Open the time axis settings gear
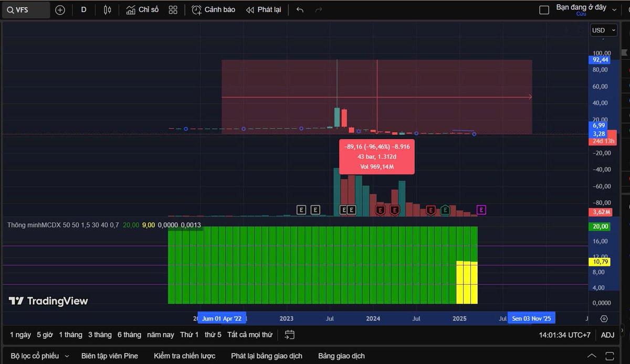Image resolution: width=630 pixels, height=364 pixels. coord(604,318)
